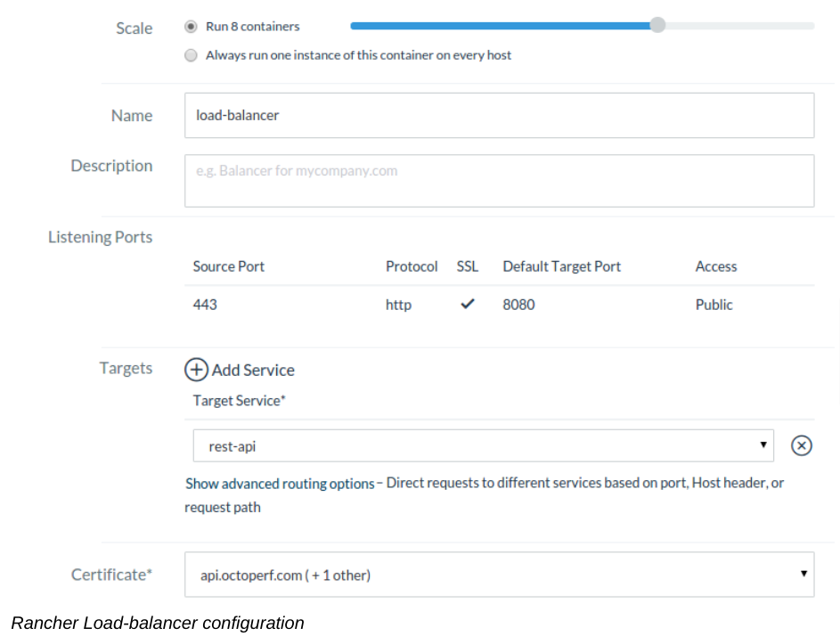Image resolution: width=840 pixels, height=636 pixels.
Task: Click the source port value 443
Action: [205, 305]
